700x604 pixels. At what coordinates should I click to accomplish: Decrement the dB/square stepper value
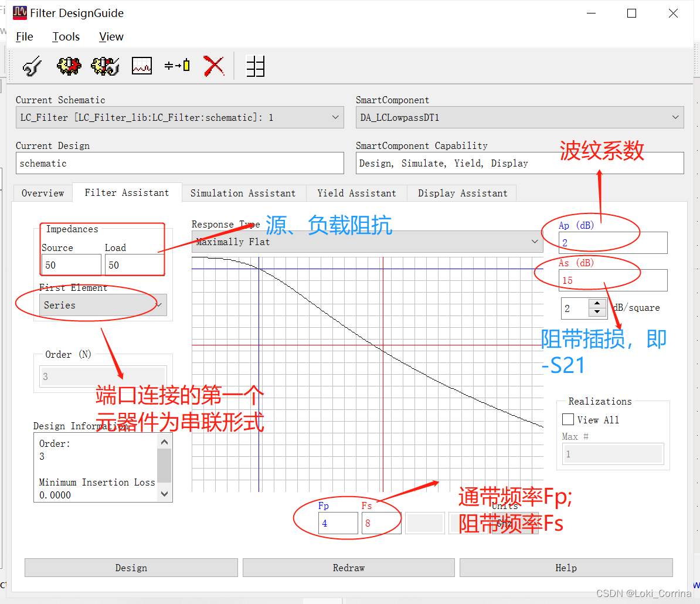598,312
